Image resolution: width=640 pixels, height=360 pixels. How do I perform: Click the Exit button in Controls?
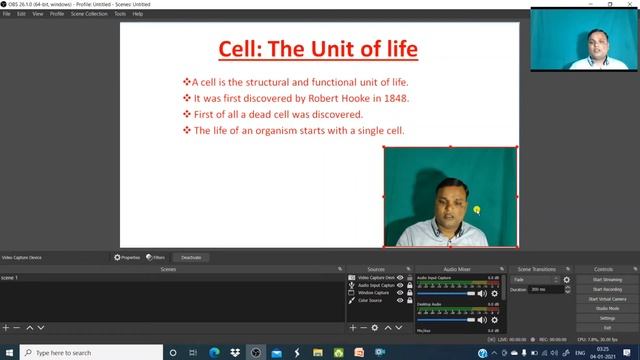(607, 328)
